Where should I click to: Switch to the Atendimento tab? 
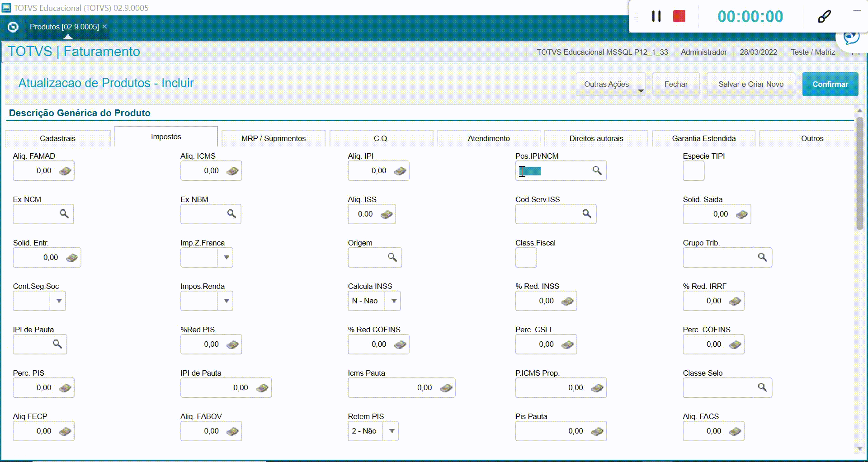coord(489,138)
